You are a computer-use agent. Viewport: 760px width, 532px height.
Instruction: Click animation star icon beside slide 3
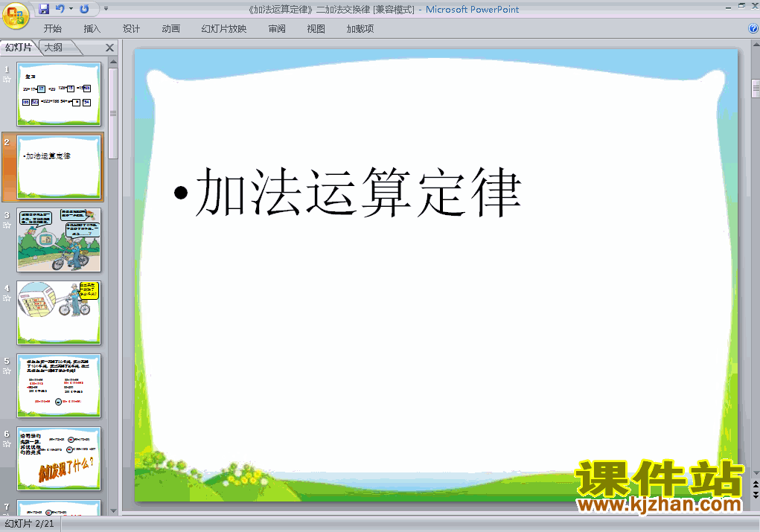click(7, 225)
